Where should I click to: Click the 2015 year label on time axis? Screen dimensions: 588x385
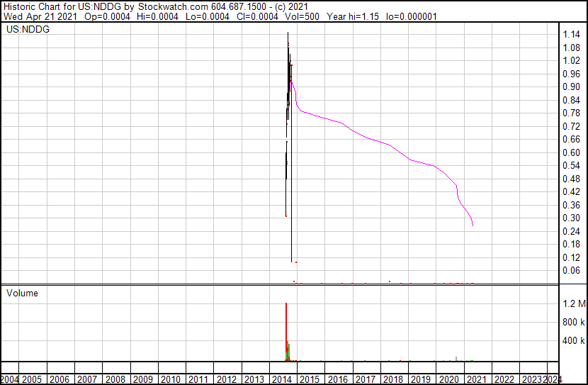[x=310, y=379]
